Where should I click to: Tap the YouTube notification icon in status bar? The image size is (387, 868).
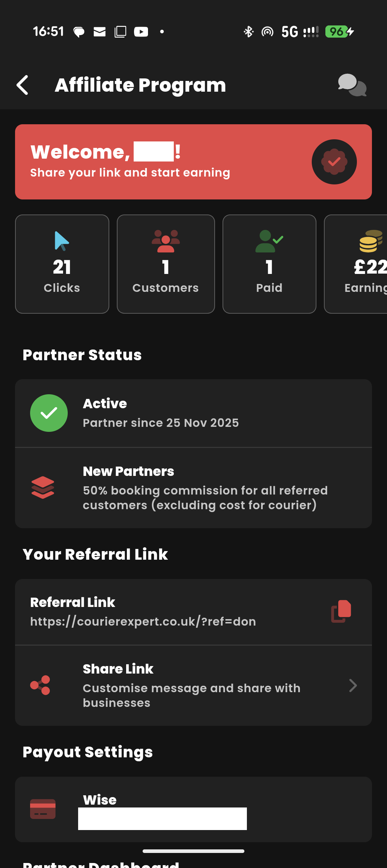click(x=141, y=32)
